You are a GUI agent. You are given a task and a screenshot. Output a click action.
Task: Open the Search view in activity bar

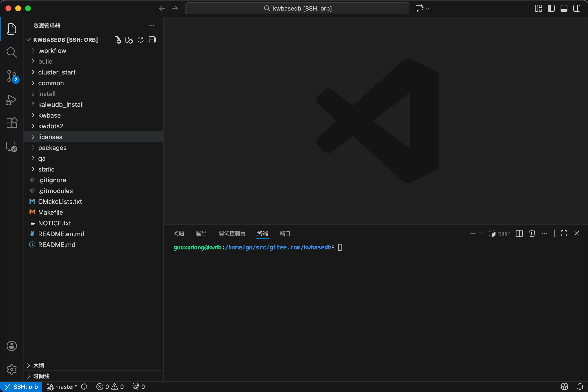pyautogui.click(x=12, y=52)
